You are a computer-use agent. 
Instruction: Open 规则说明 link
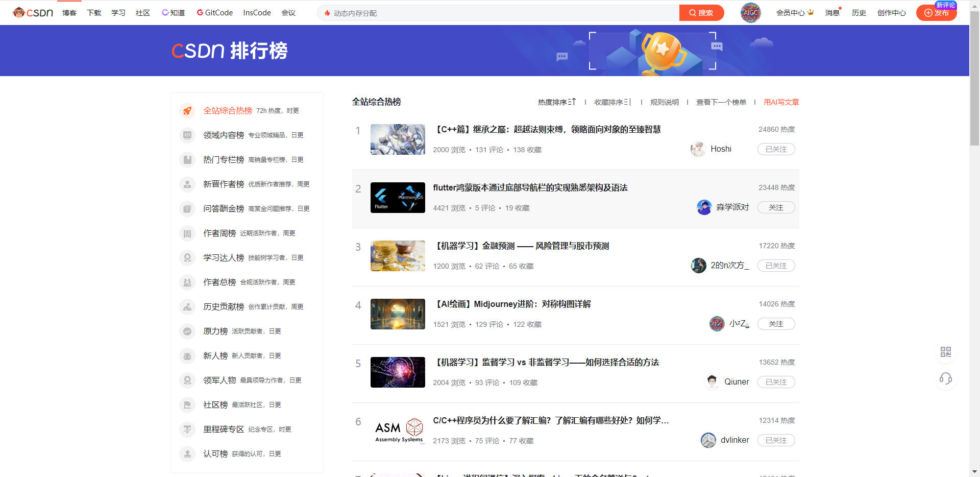click(665, 102)
